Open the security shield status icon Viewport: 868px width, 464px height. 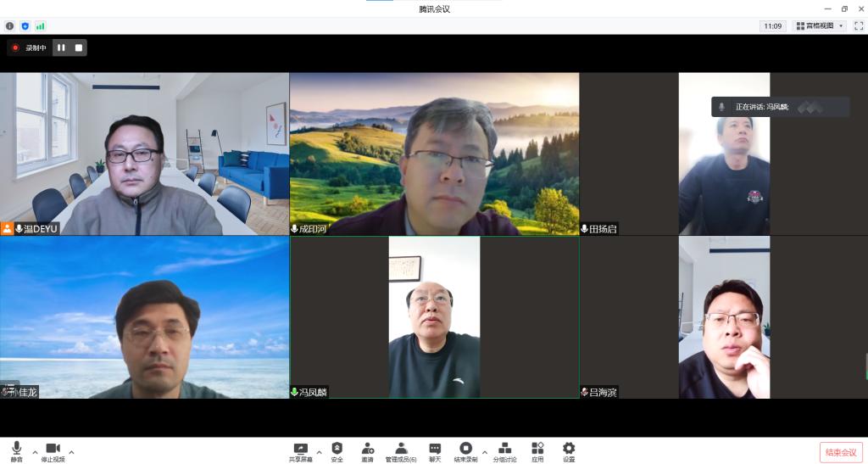pos(25,26)
